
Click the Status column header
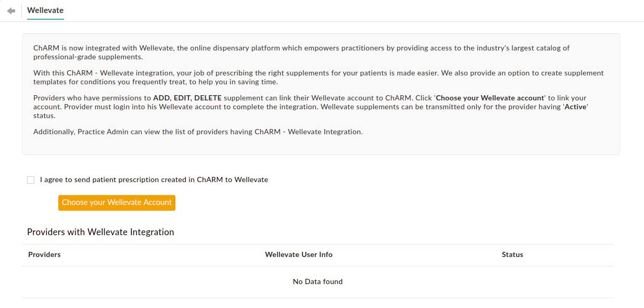pos(512,254)
